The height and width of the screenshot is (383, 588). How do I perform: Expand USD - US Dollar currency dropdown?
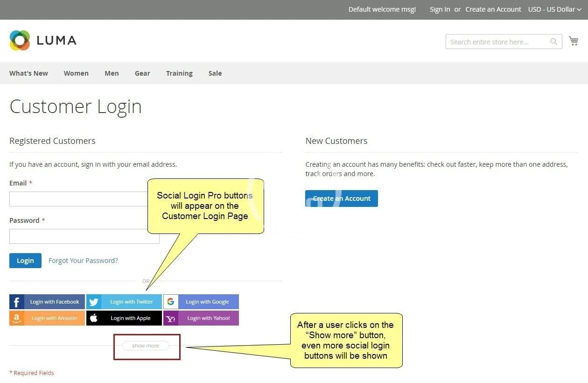point(554,9)
